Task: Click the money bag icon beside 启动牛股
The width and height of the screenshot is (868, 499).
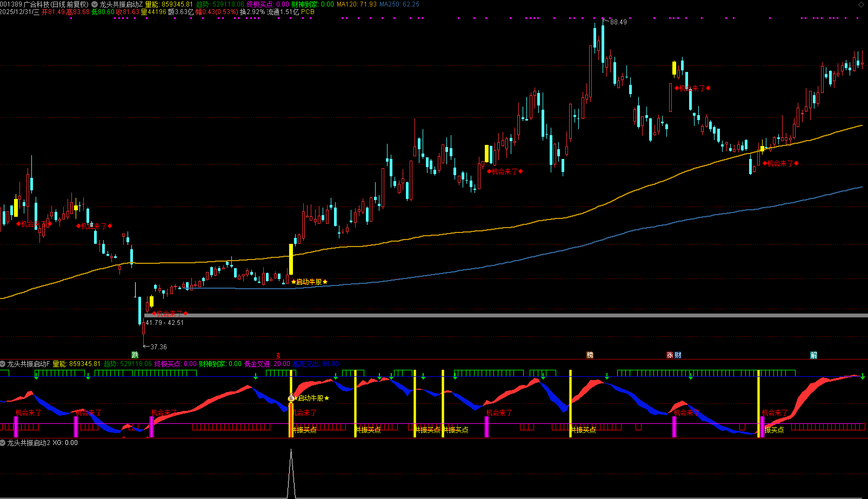Action: [x=291, y=398]
